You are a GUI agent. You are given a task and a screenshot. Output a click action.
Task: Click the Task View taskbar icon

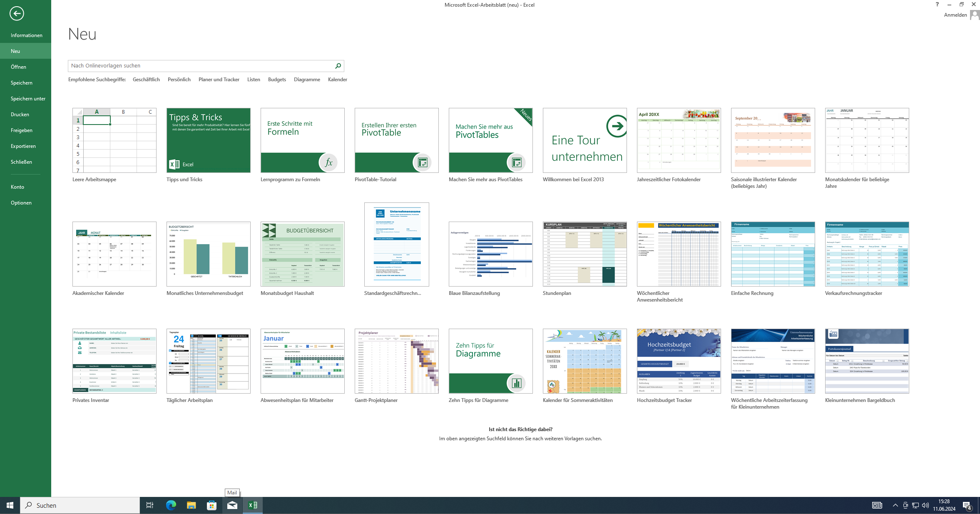[150, 505]
